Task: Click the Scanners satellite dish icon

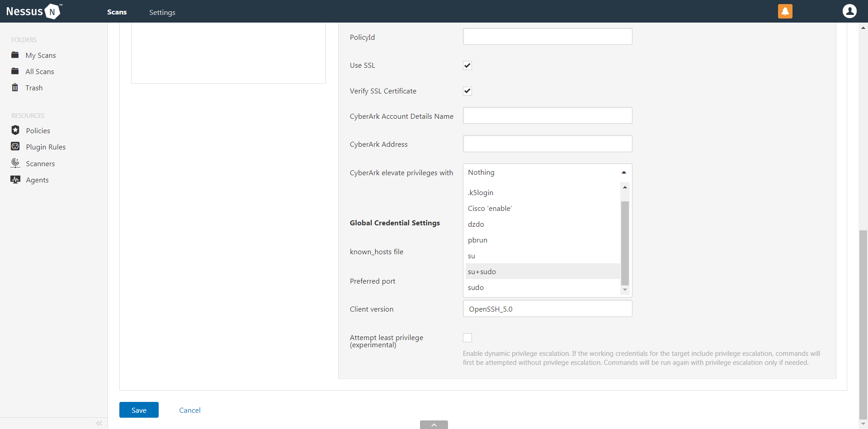Action: (x=15, y=163)
